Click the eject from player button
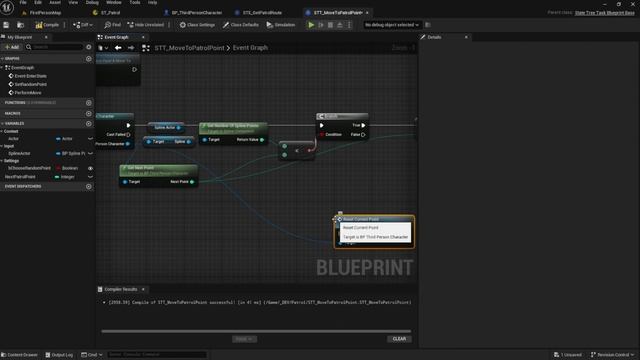The image size is (640, 360). click(x=340, y=25)
